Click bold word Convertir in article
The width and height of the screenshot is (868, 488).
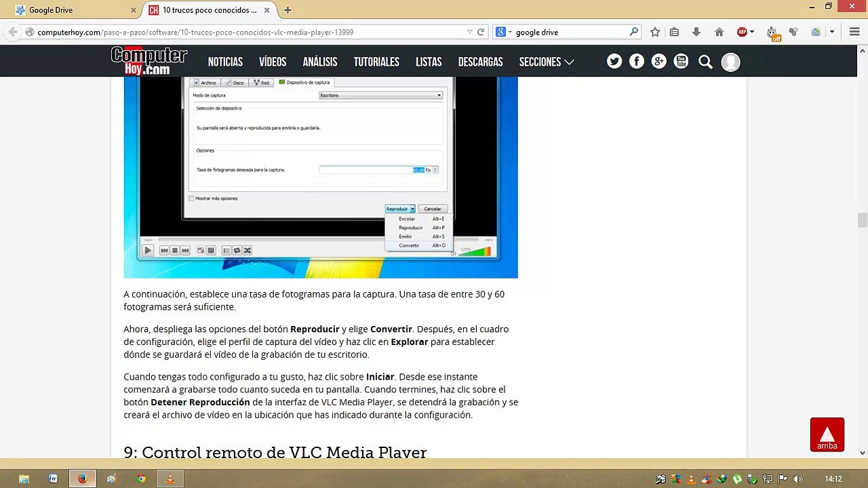[x=391, y=329]
